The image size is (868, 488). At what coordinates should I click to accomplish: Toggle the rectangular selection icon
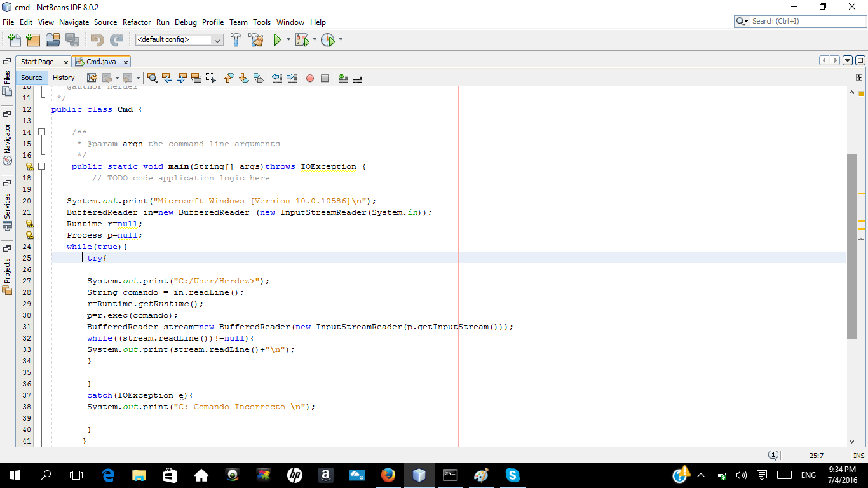(x=211, y=78)
